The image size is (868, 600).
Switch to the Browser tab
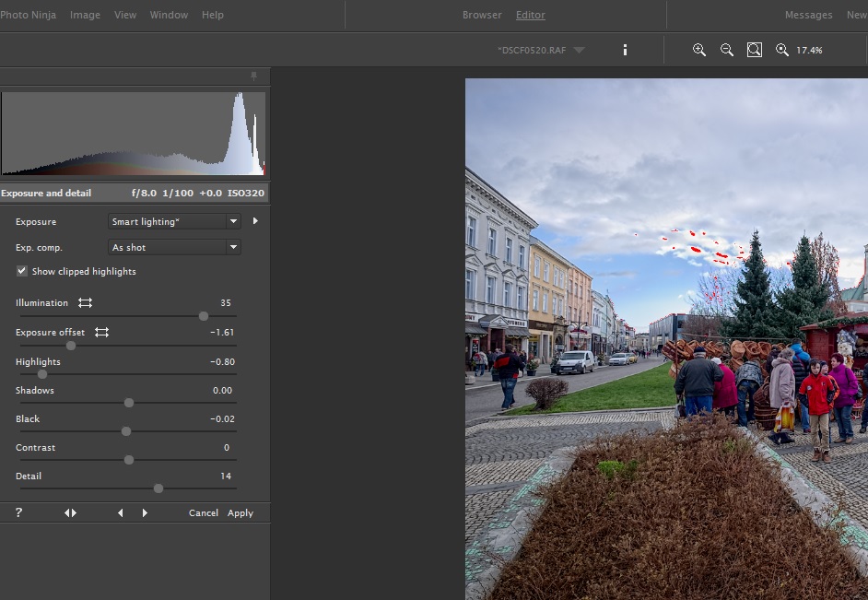pyautogui.click(x=482, y=15)
